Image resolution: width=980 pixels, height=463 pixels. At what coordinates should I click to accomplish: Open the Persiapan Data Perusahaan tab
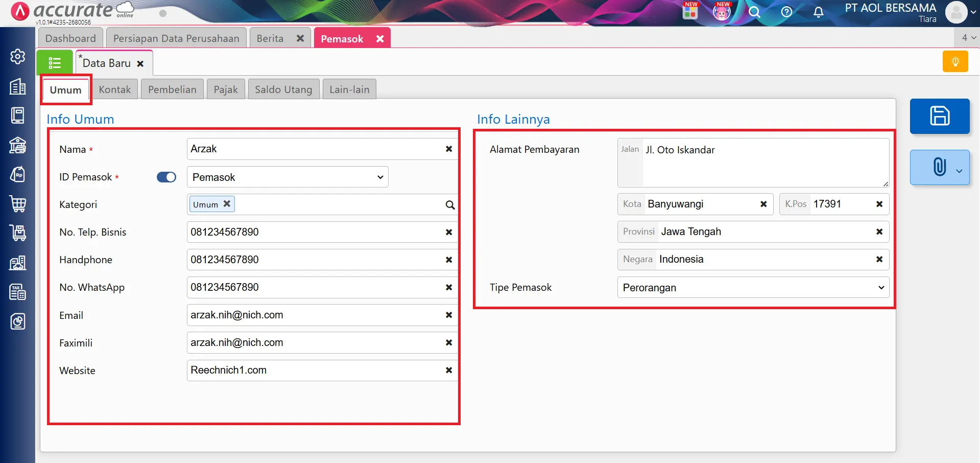176,38
